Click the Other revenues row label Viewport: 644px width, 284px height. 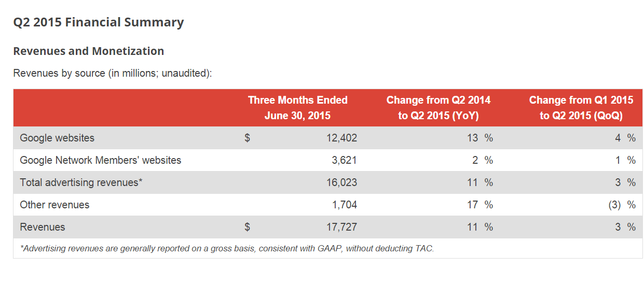pos(54,205)
